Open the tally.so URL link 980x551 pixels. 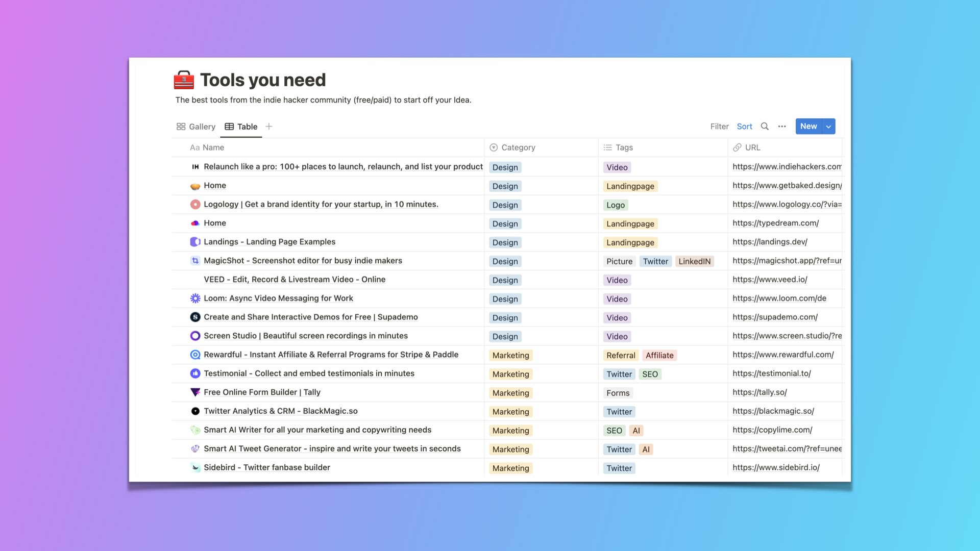pos(759,392)
